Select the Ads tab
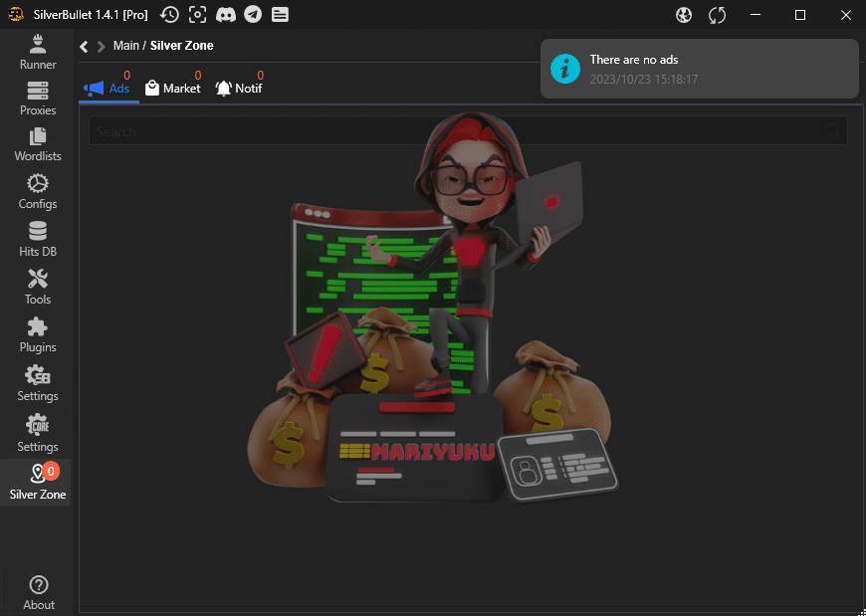 tap(108, 89)
